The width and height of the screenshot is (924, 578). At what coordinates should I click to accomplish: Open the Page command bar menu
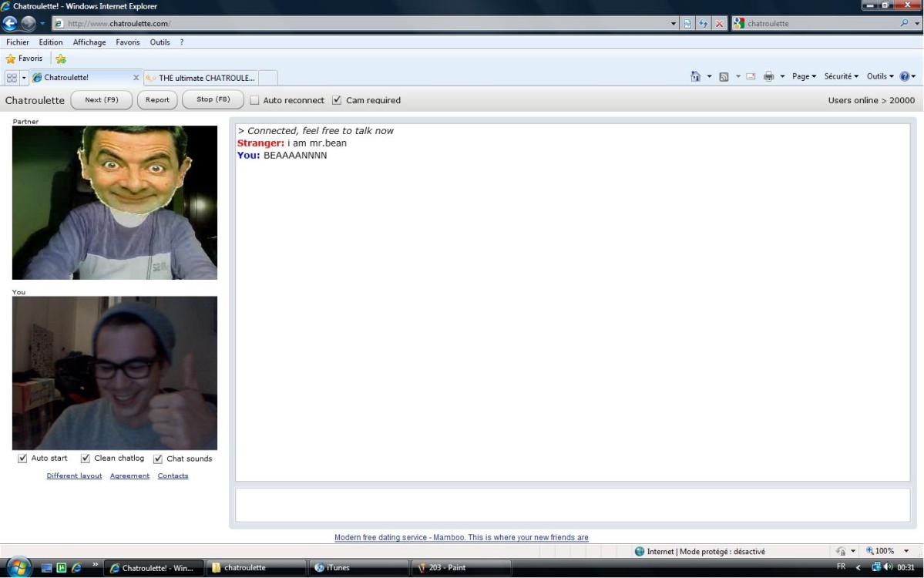(804, 76)
